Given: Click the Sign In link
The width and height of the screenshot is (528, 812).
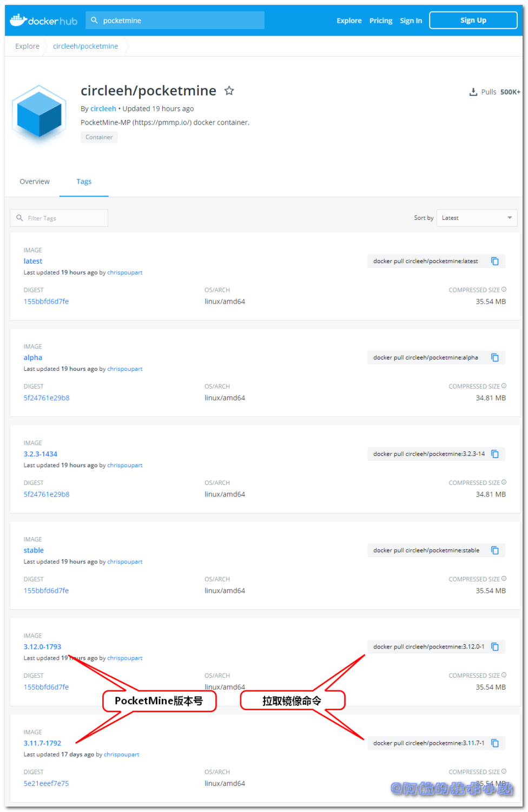Looking at the screenshot, I should click(x=411, y=20).
